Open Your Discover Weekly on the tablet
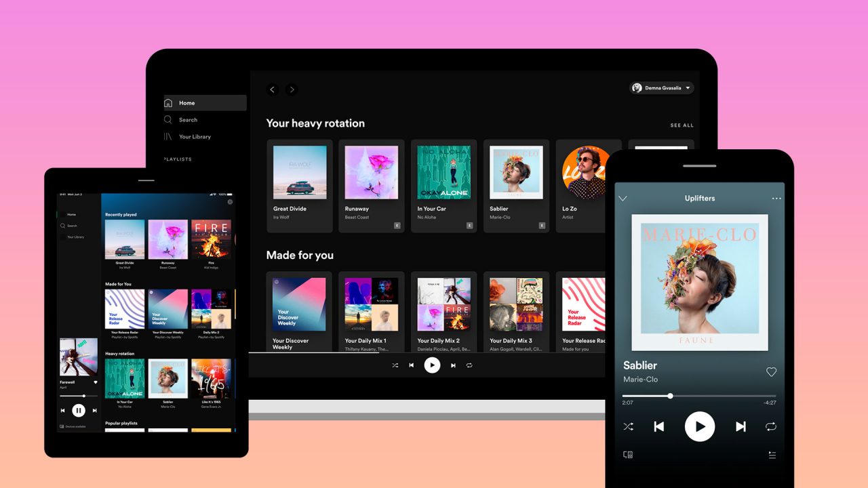Image resolution: width=868 pixels, height=488 pixels. [167, 314]
